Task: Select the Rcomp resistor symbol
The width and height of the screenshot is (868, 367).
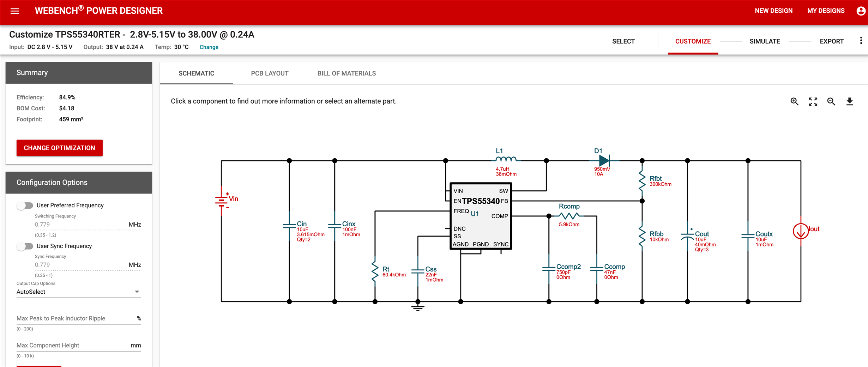Action: [569, 216]
